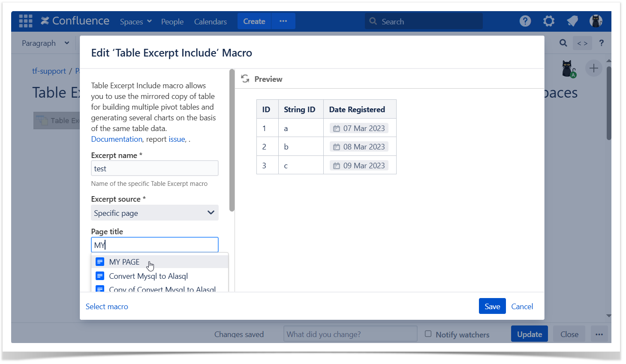Choose Convert Mysql to Alasql suggestion
626x364 pixels.
click(x=148, y=276)
